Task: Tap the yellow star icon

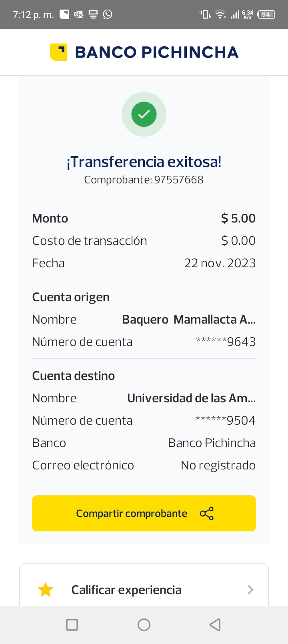Action: (x=46, y=590)
